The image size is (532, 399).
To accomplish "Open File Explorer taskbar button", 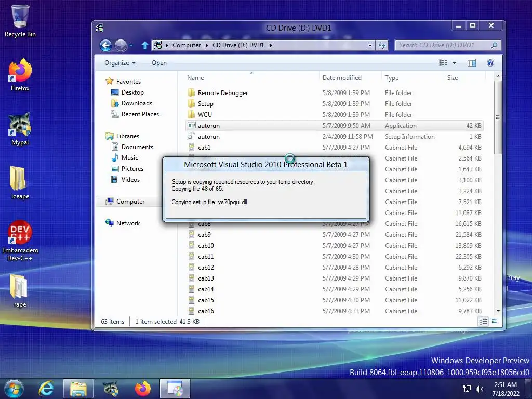I will 78,389.
